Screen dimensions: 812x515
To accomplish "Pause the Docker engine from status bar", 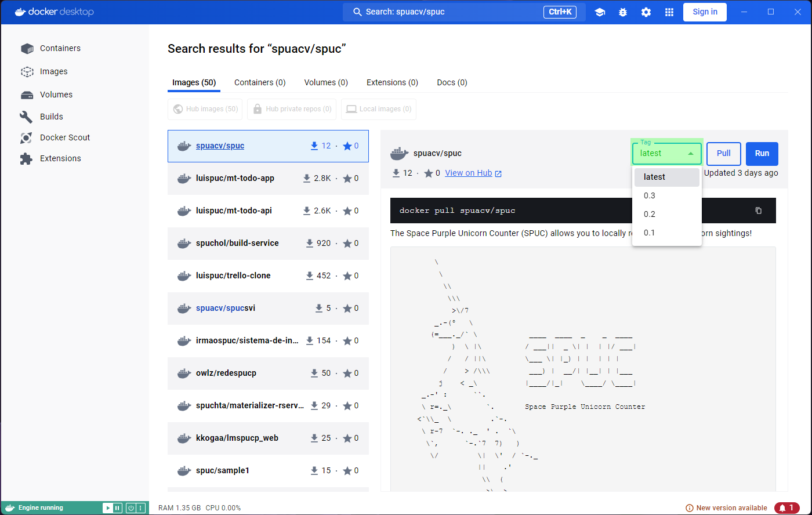I will pos(117,508).
